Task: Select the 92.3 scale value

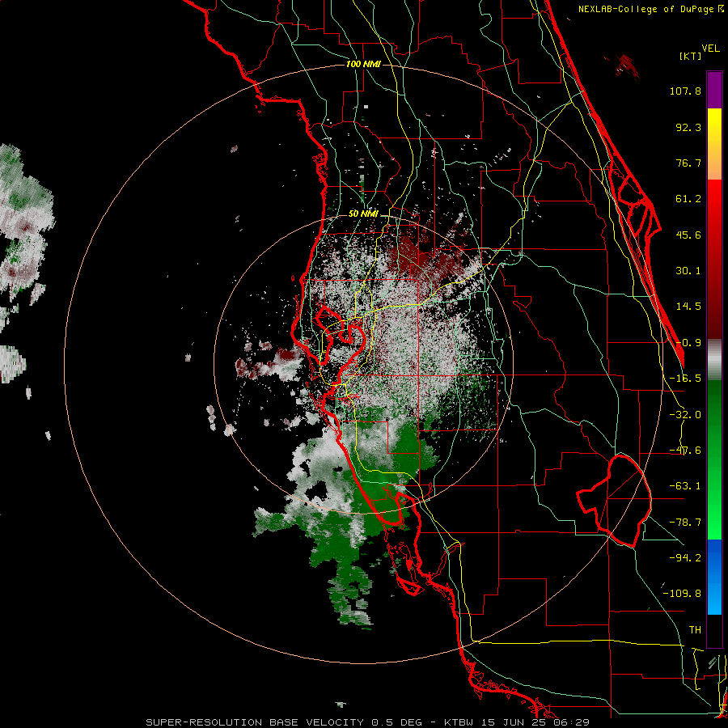Action: point(688,127)
